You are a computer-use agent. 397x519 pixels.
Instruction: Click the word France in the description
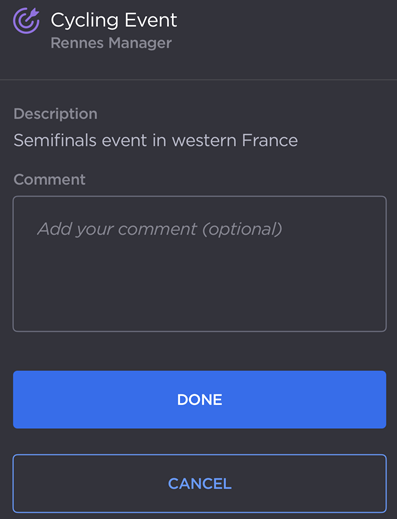tap(270, 140)
